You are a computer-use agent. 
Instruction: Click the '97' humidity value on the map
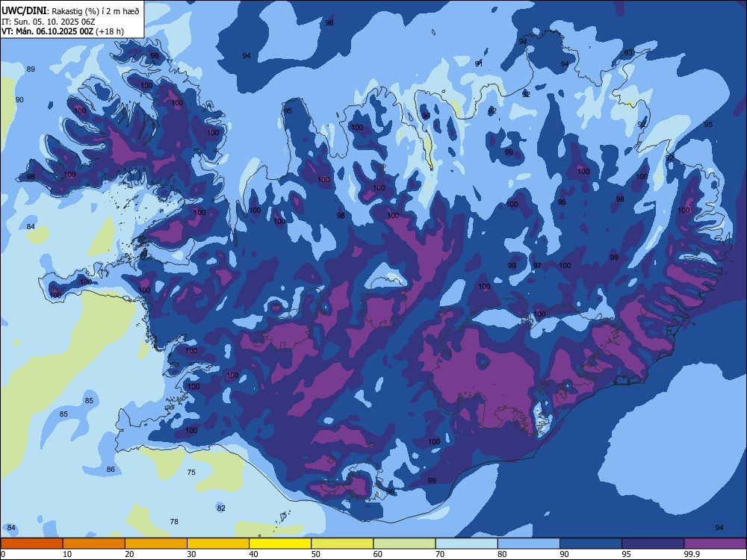tap(537, 266)
